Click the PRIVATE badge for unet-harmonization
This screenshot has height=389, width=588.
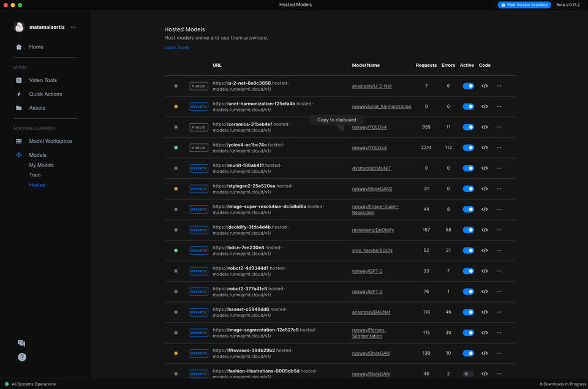click(x=198, y=107)
